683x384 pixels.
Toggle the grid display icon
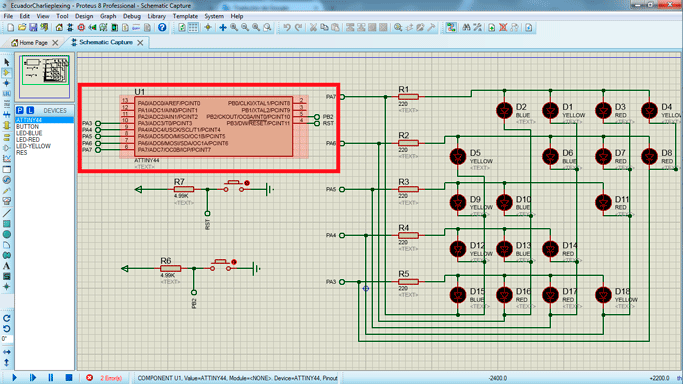pyautogui.click(x=193, y=27)
